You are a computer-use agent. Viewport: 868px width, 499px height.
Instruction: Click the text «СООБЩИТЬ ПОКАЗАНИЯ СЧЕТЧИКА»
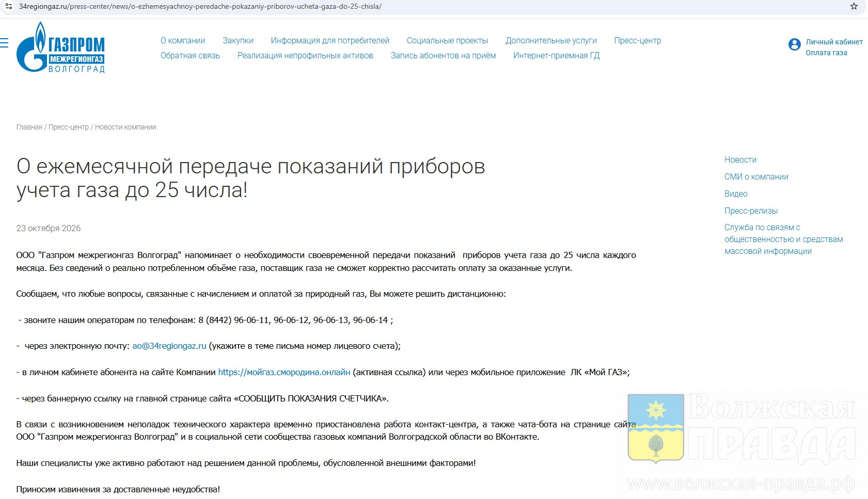click(311, 399)
